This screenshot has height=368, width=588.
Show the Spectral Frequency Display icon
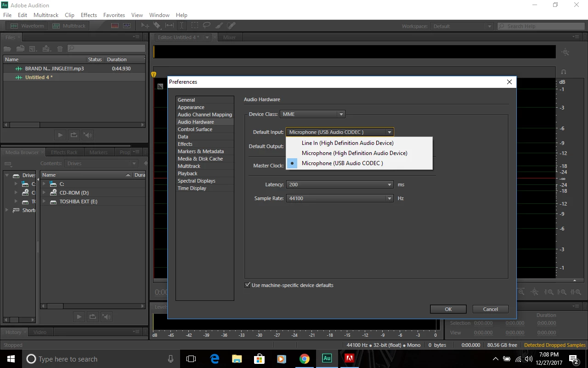115,26
